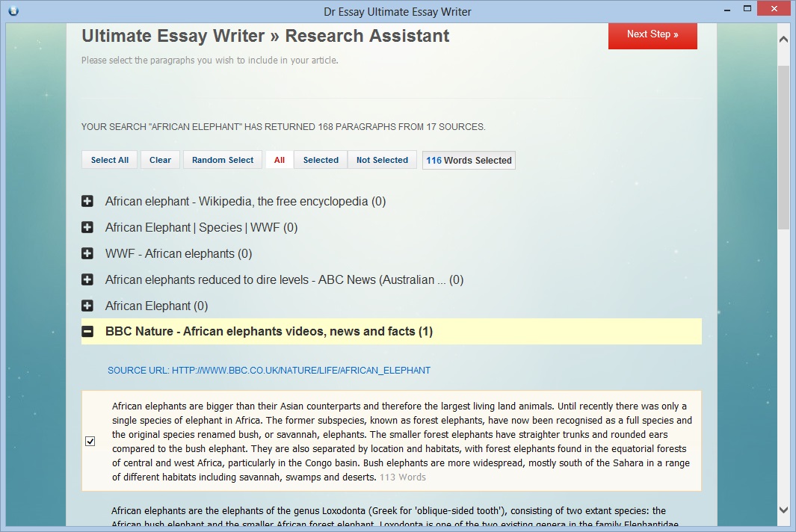Switch to the All filter tab
The width and height of the screenshot is (796, 532).
tap(280, 160)
